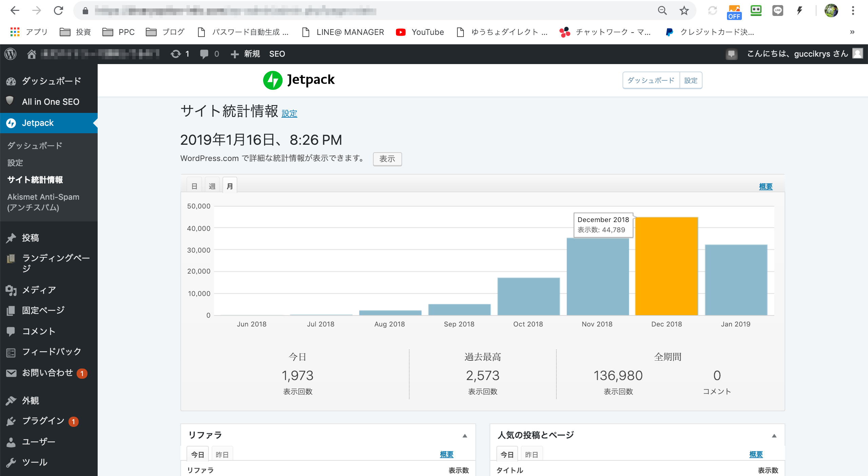Select 昨日 tab in 人気の投稿 panel
Viewport: 868px width, 476px height.
(531, 454)
